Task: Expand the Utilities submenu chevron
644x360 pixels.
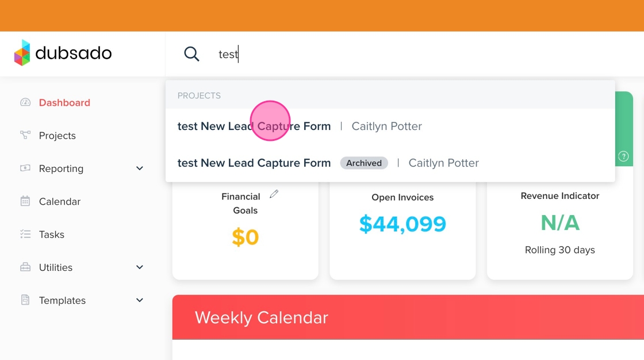Action: (139, 267)
